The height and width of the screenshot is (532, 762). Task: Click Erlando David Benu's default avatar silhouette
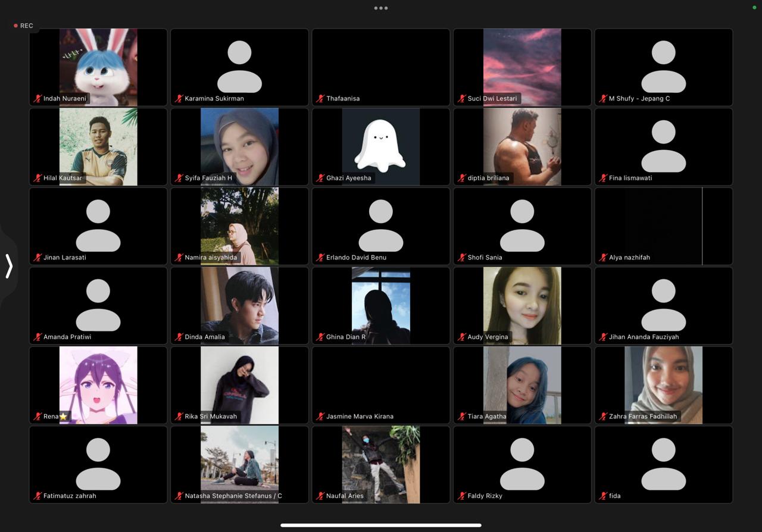click(381, 225)
